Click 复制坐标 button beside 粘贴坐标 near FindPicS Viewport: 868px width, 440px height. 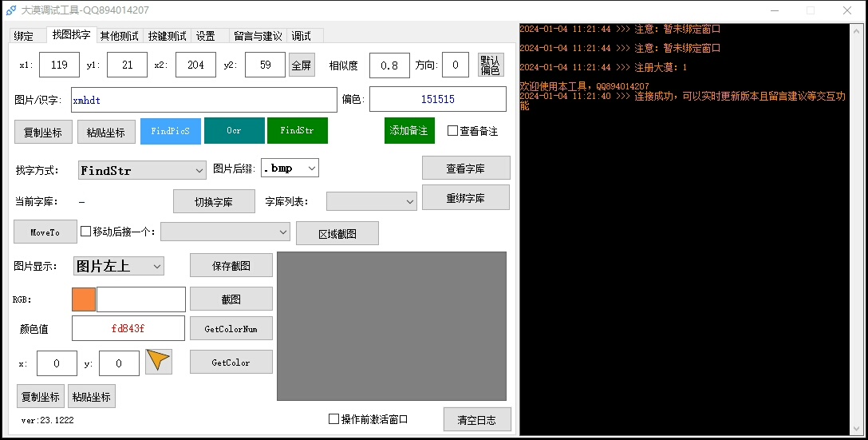[x=43, y=133]
